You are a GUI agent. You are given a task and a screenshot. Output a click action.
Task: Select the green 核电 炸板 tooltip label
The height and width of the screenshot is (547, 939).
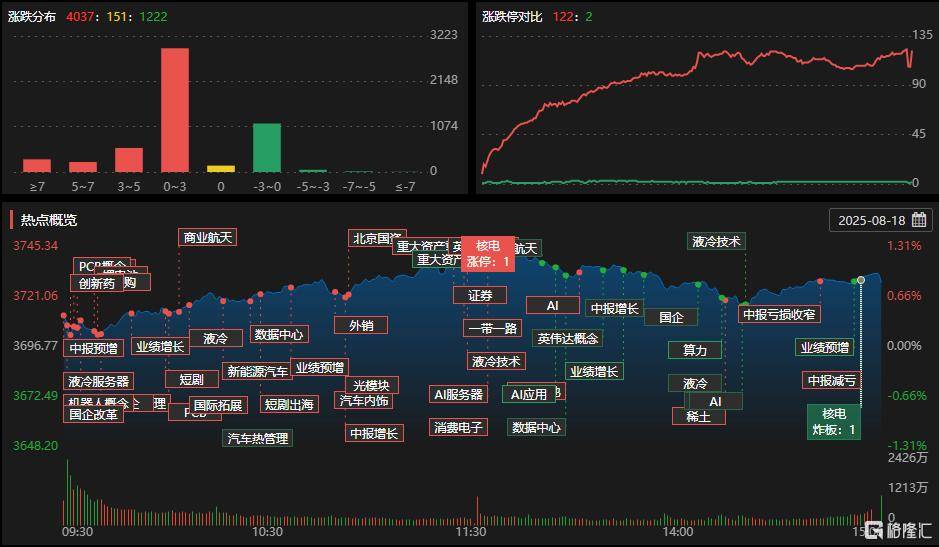tap(834, 422)
